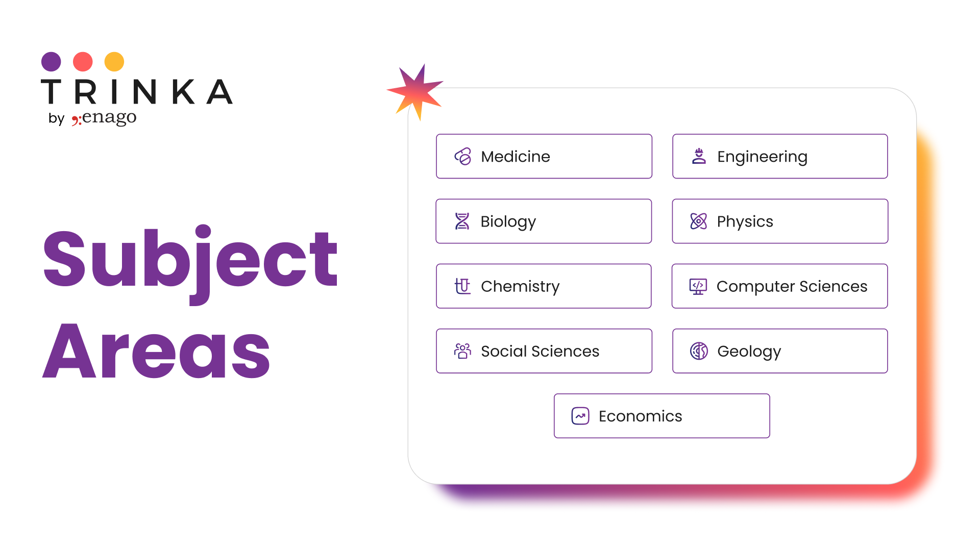Select the Medicine subject area button
This screenshot has height=551, width=980.
coord(545,156)
